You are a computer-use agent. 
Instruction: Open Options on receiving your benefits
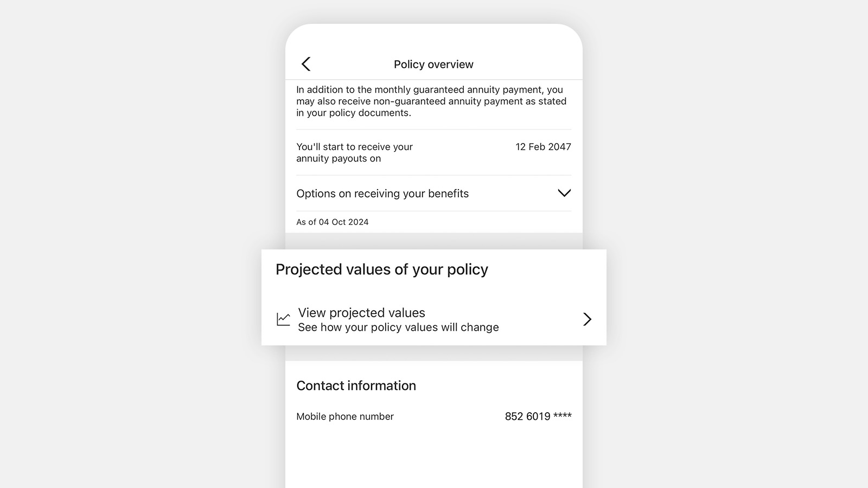point(433,194)
